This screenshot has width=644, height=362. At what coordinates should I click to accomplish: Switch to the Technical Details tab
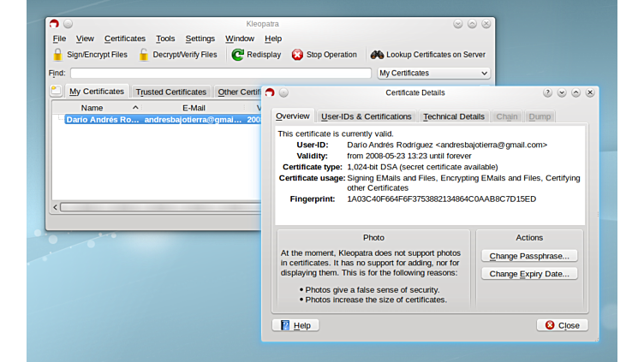453,116
